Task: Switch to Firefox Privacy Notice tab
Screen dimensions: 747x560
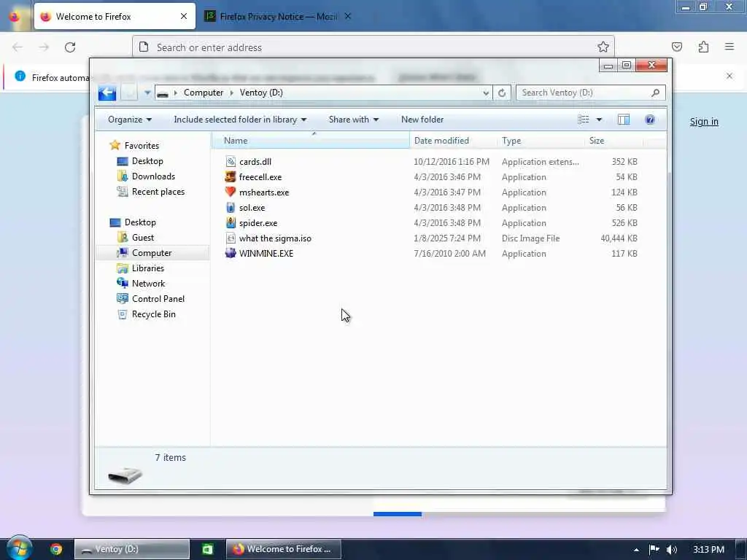Action: tap(278, 17)
